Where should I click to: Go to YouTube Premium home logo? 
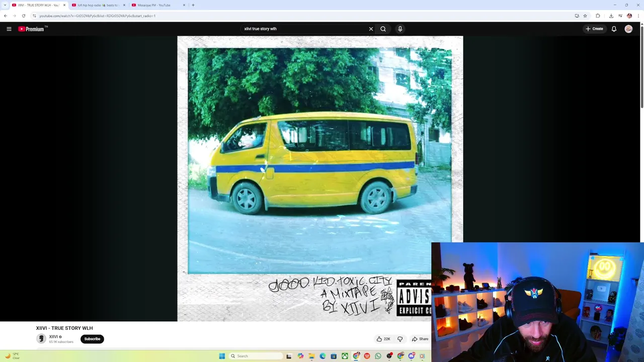[31, 29]
